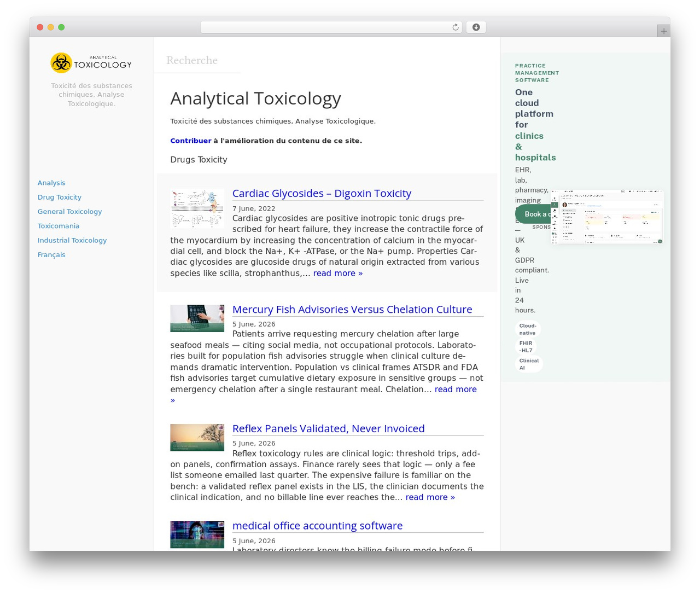The height and width of the screenshot is (593, 700).
Task: Click read more on Reflex Panels excerpt
Action: coord(430,497)
